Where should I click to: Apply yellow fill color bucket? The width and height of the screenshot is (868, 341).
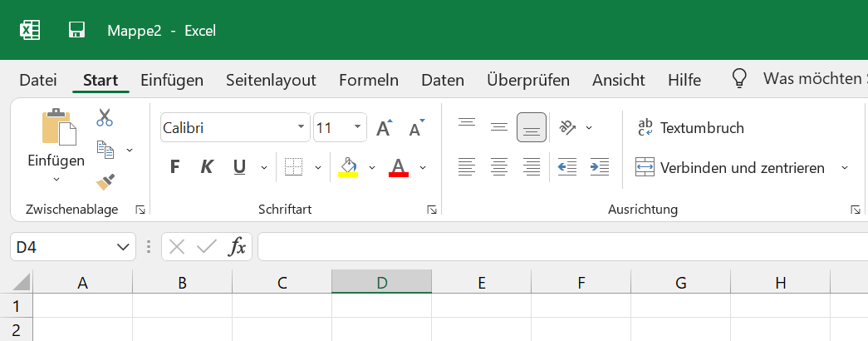(348, 167)
